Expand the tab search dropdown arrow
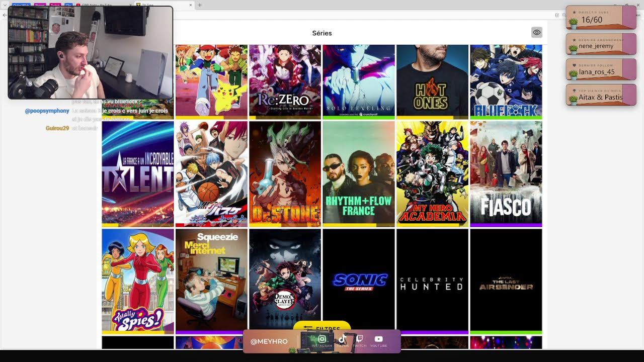The image size is (644, 362). [x=5, y=5]
